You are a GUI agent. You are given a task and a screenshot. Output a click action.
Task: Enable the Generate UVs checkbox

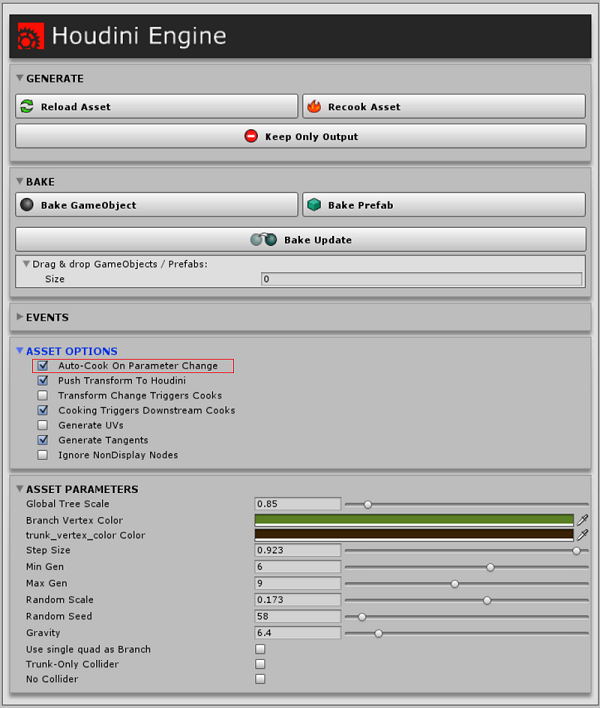coord(42,425)
